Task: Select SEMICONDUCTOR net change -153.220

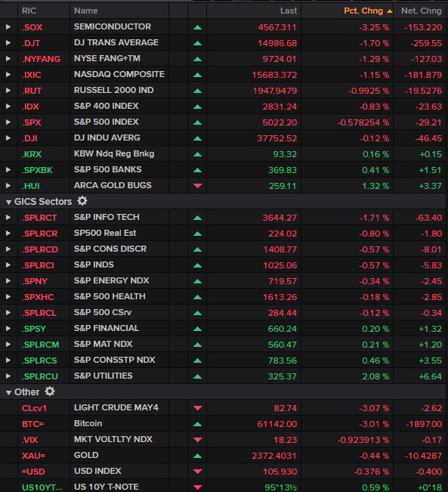Action: [423, 27]
